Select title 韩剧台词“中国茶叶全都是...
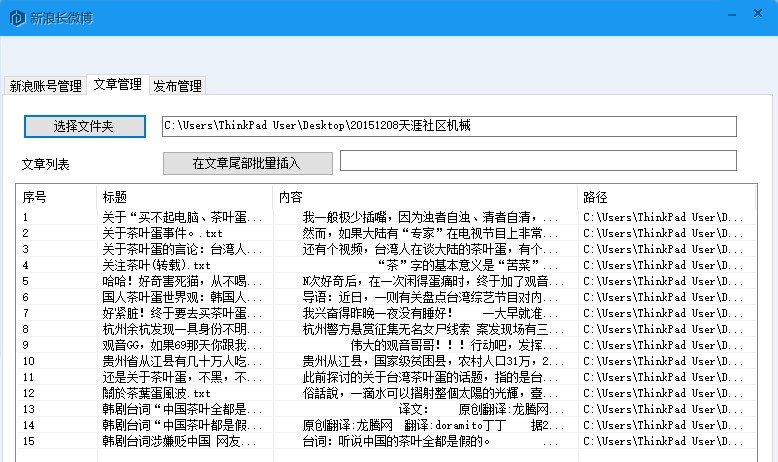This screenshot has height=462, width=778. (182, 409)
